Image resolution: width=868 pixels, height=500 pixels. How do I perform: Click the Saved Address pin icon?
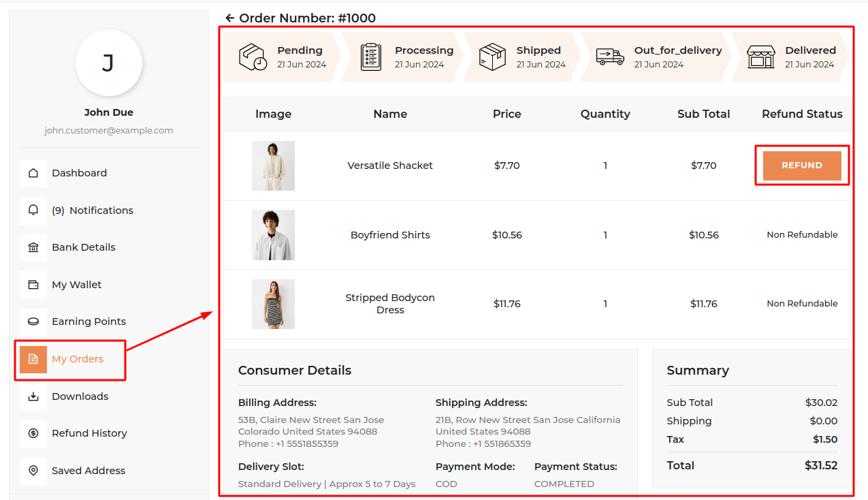(33, 471)
